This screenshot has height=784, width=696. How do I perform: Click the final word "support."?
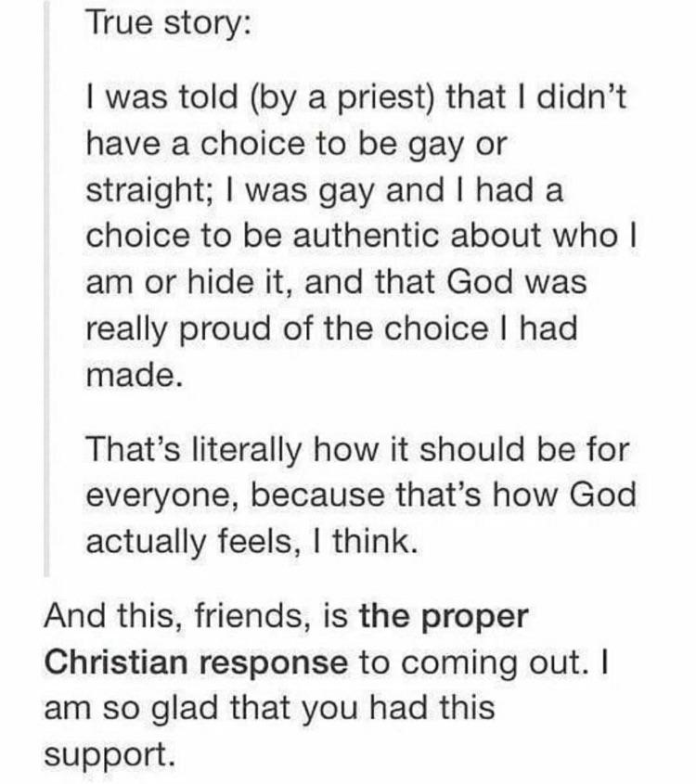coord(109,752)
